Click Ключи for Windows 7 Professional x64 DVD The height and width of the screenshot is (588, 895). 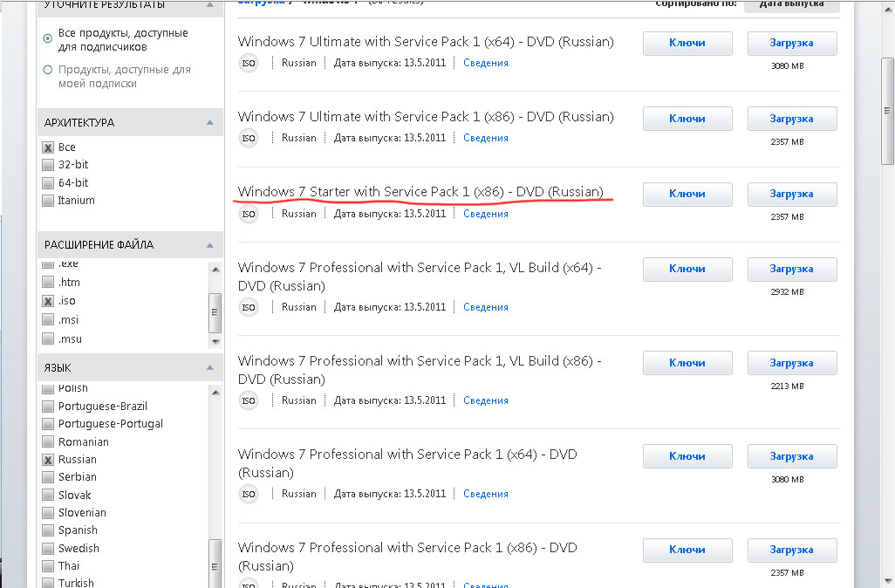tap(687, 456)
